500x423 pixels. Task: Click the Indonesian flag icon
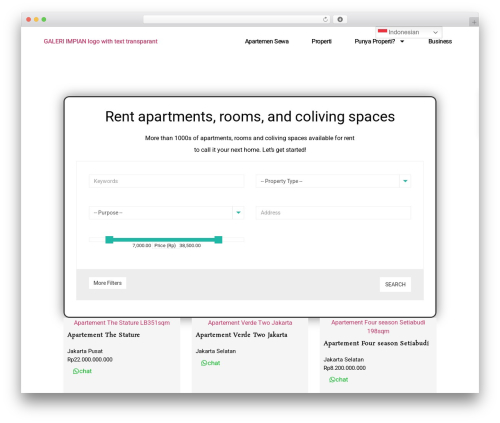click(x=382, y=32)
